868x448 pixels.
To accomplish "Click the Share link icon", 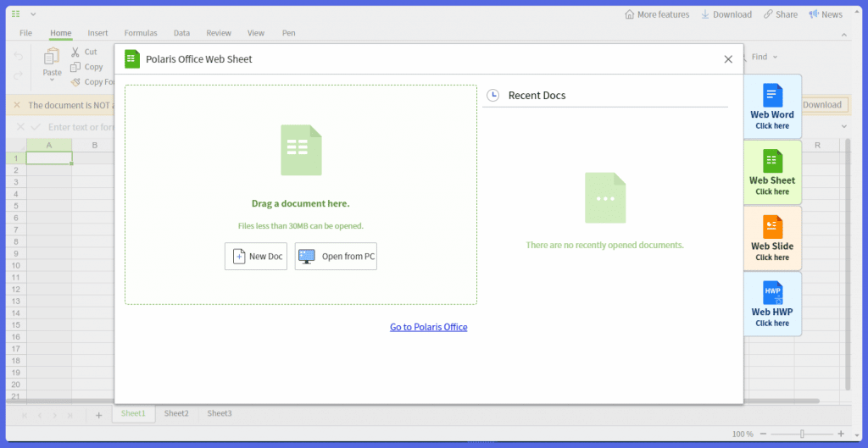I will point(768,14).
